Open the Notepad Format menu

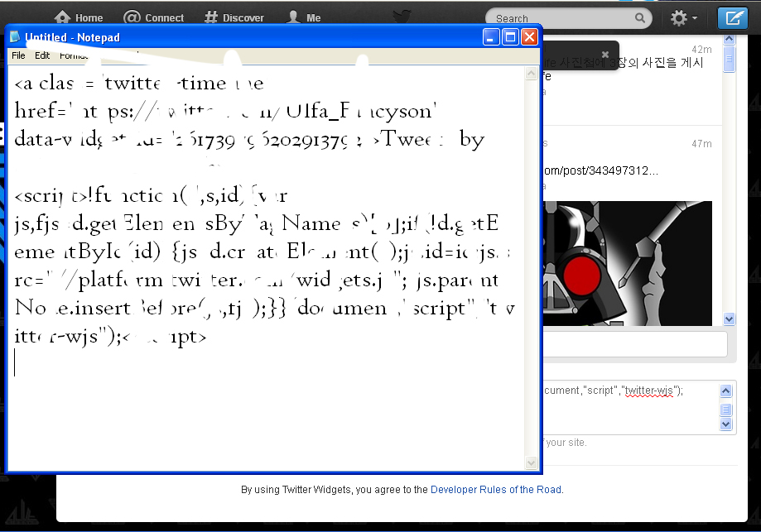(74, 55)
